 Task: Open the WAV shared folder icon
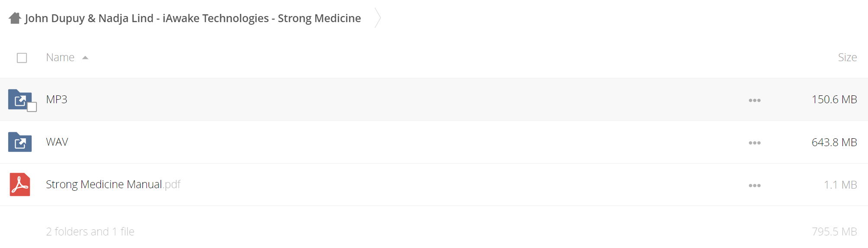[x=20, y=142]
